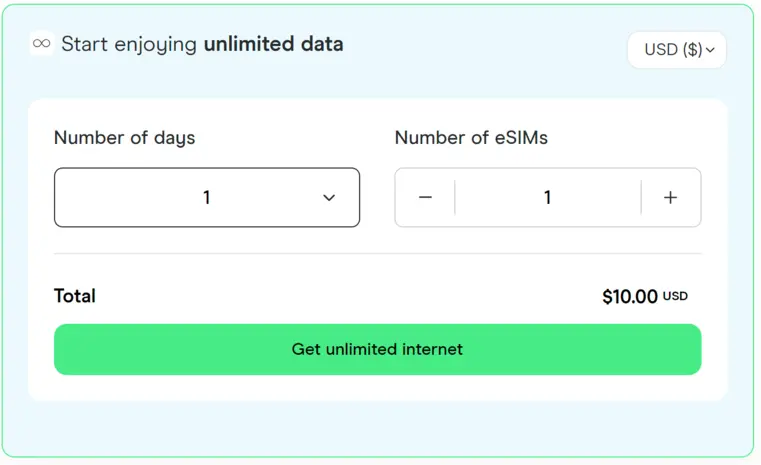Click the small chevron next to USD ($)
This screenshot has height=465, width=761.
710,50
